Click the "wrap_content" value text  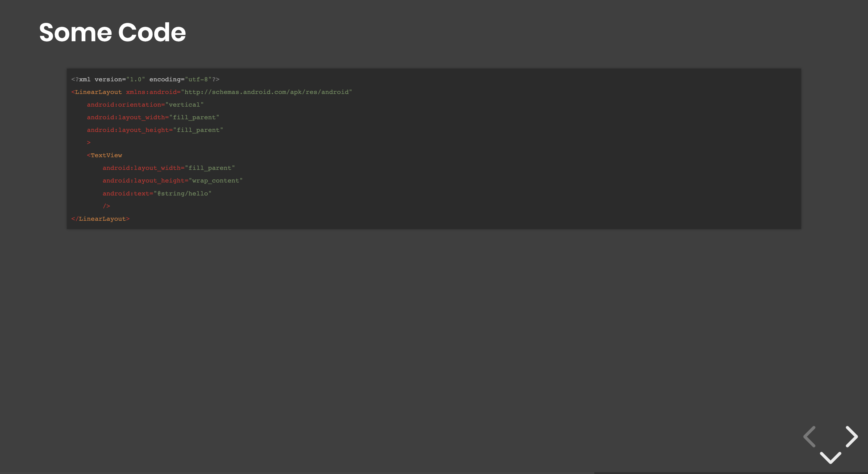click(x=215, y=181)
